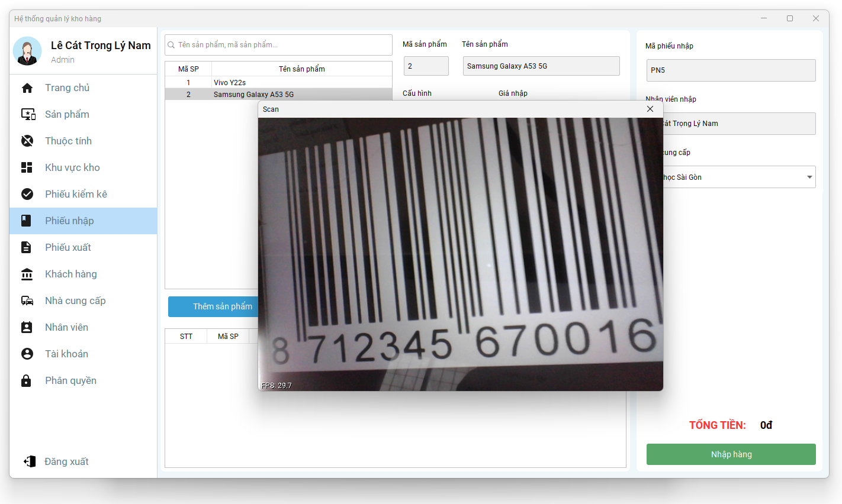Viewport: 842px width, 504px height.
Task: Go to Nhân viên management
Action: 83,327
